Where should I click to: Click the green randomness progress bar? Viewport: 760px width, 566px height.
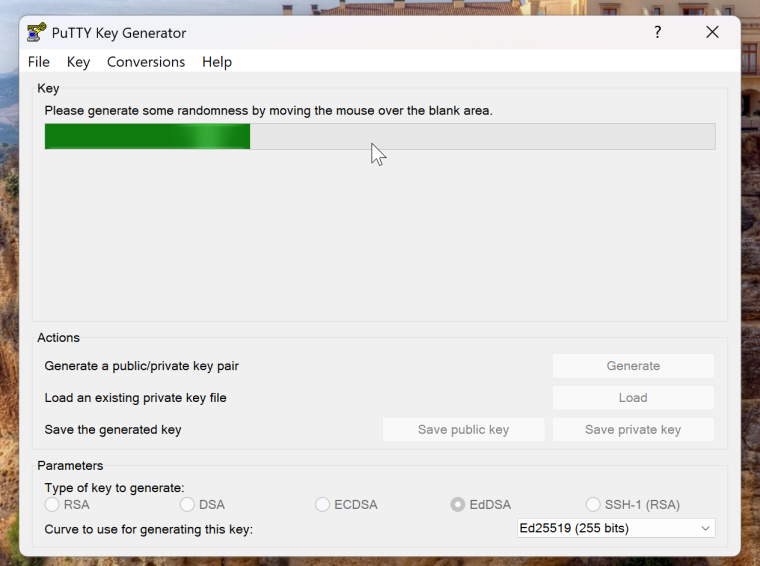point(380,136)
